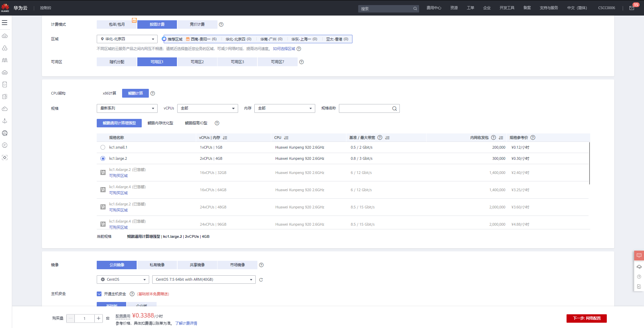The width and height of the screenshot is (644, 328).
Task: Click the triple-arch icon in the left sidebar
Action: 5,60
